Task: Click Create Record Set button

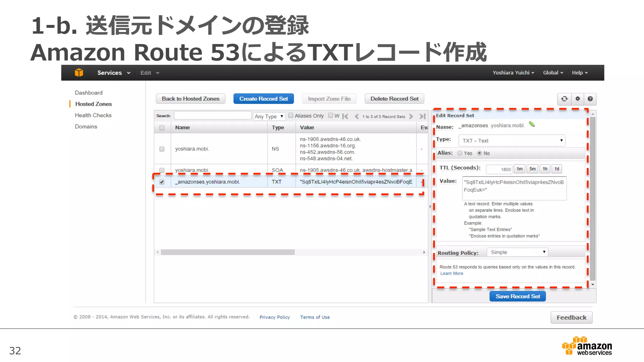Action: [x=264, y=99]
